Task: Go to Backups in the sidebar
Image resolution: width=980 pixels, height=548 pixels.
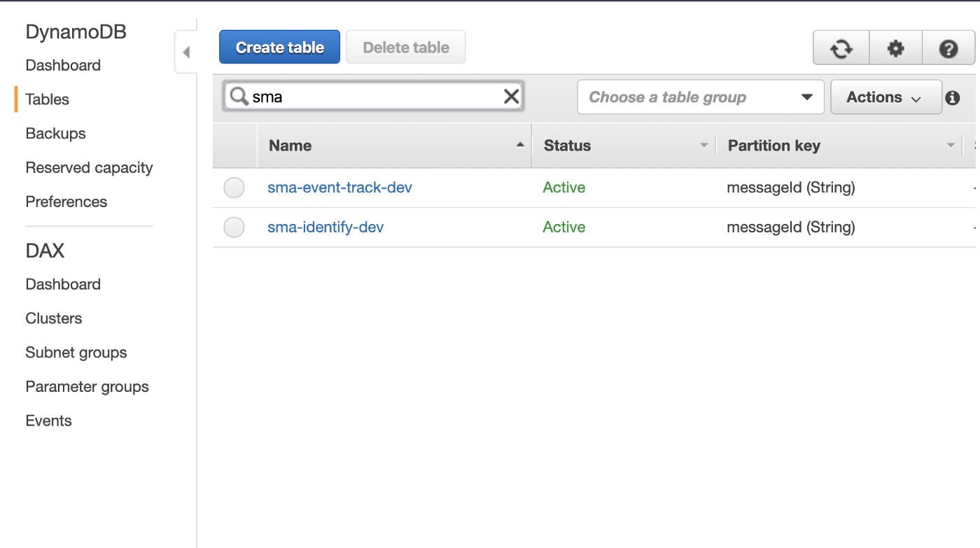Action: coord(55,134)
